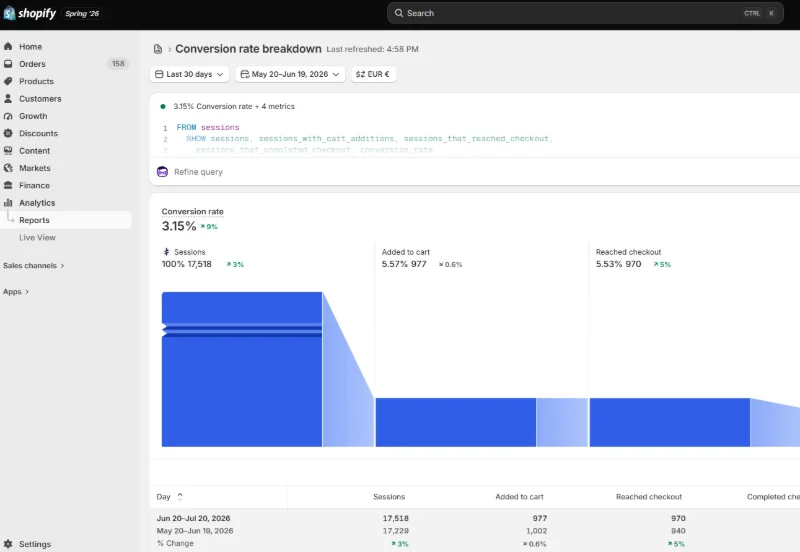Click the reports breadcrumb document icon
Viewport: 800px width, 552px height.
click(158, 49)
